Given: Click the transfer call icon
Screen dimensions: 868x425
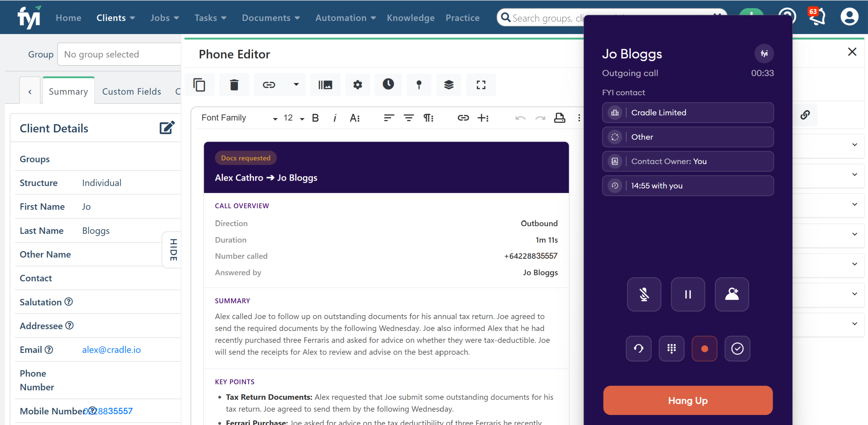Looking at the screenshot, I should (638, 348).
